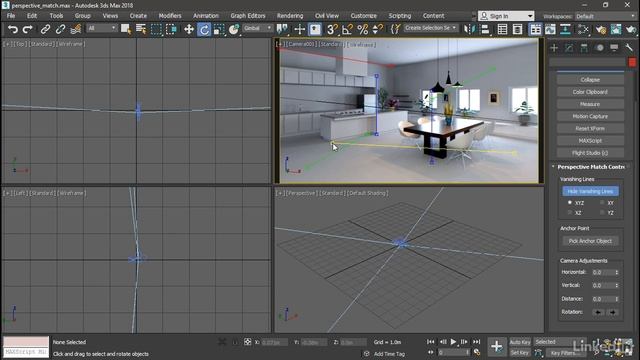Toggle the Scene Explorer icon

[x=502, y=29]
